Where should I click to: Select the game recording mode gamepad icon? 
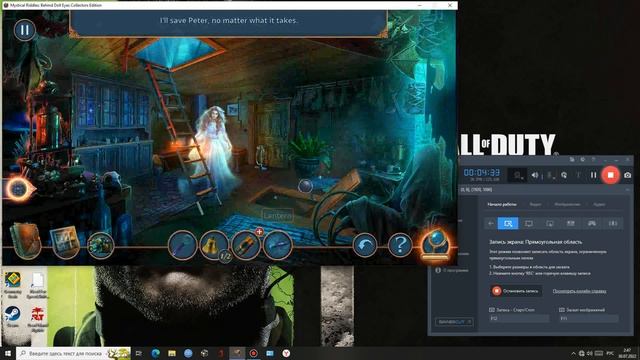[x=592, y=223]
